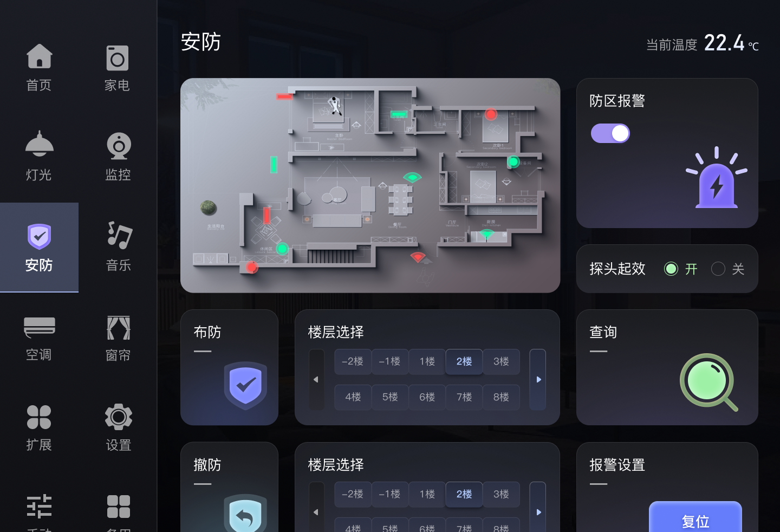780x532 pixels.
Task: Select 扩展 item in the sidebar
Action: (x=40, y=428)
